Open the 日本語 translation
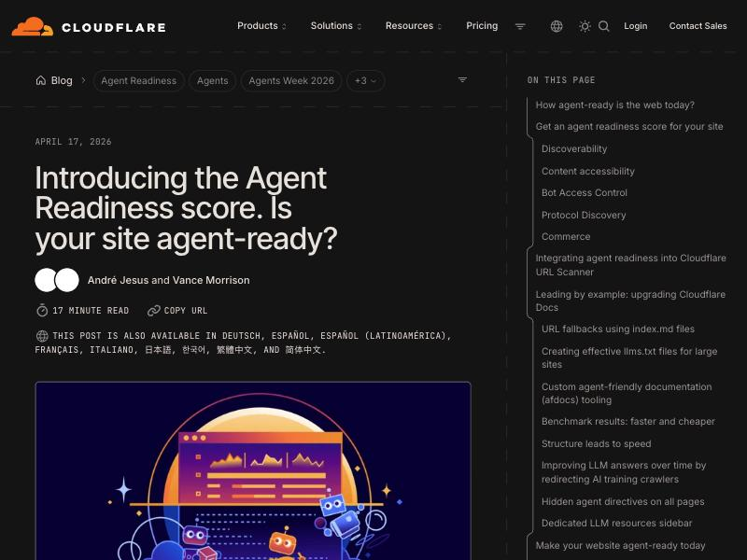This screenshot has height=560, width=747. (158, 349)
